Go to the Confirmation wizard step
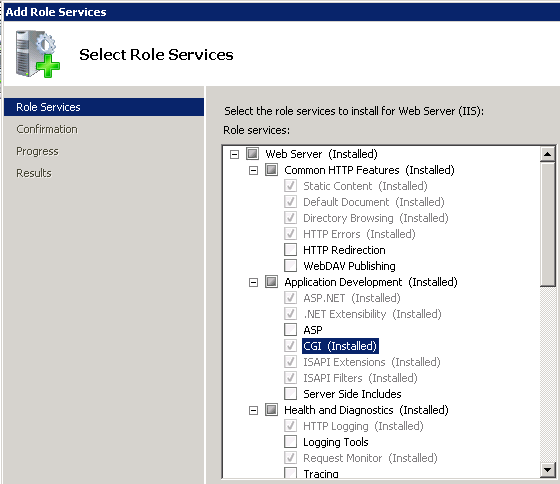Image resolution: width=560 pixels, height=484 pixels. click(x=47, y=129)
